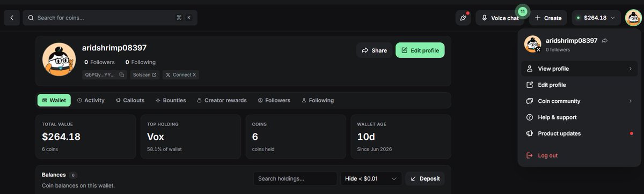Image resolution: width=644 pixels, height=194 pixels.
Task: Click the avatar in the top bar
Action: tap(633, 18)
